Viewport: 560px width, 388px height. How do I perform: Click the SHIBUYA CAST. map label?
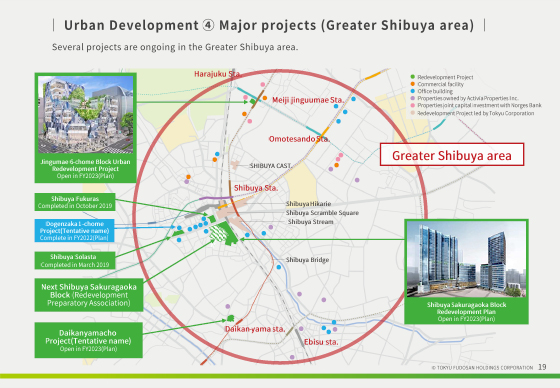pos(270,166)
